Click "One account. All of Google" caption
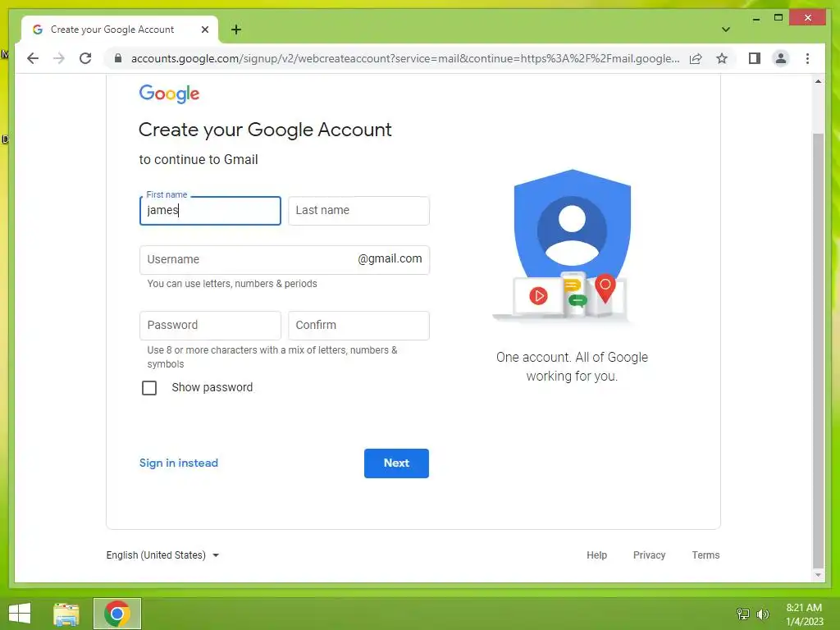Image resolution: width=840 pixels, height=630 pixels. coord(572,358)
